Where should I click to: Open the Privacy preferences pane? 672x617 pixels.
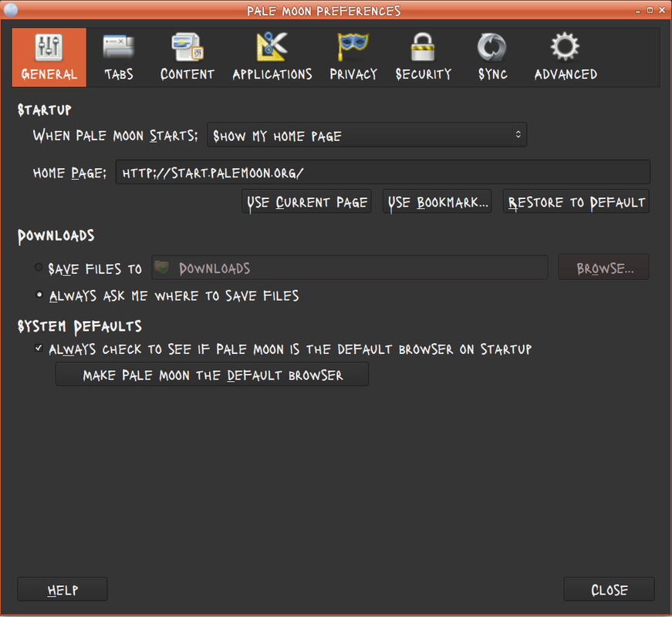(x=353, y=57)
